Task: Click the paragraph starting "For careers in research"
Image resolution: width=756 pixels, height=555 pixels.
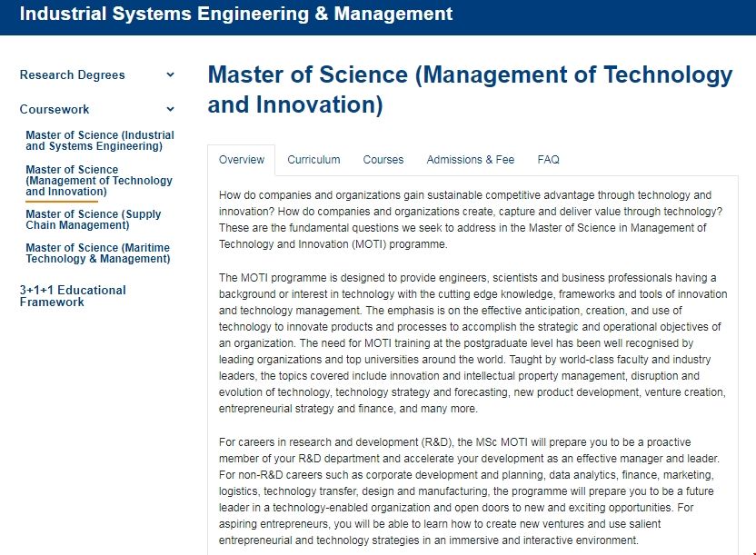Action: (471, 491)
